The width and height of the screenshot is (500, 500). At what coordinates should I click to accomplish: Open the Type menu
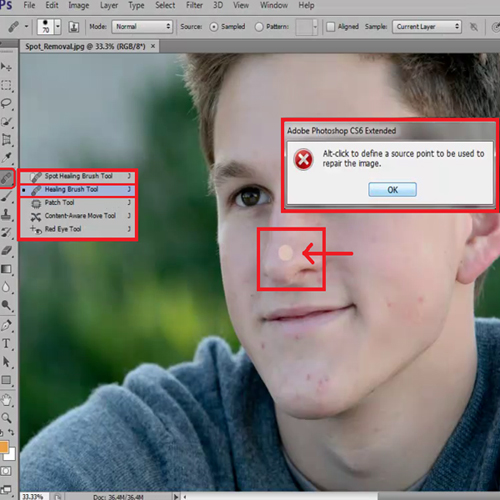click(136, 5)
